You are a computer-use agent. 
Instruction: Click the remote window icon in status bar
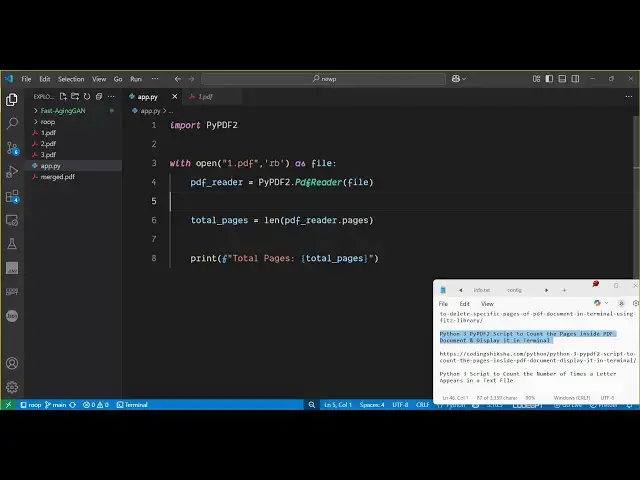[8, 404]
